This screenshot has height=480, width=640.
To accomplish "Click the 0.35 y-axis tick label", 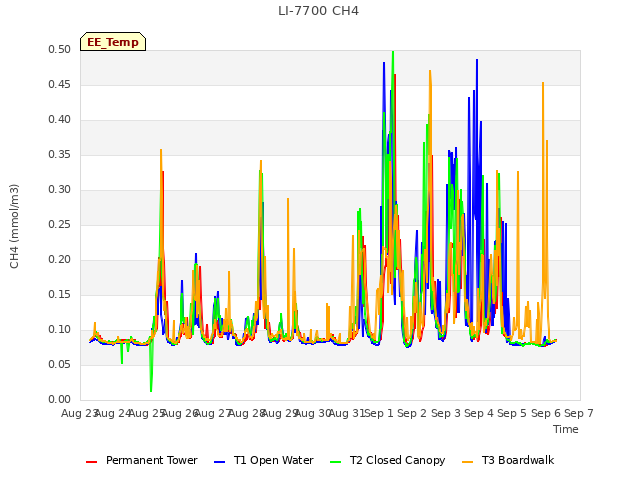I will (60, 154).
